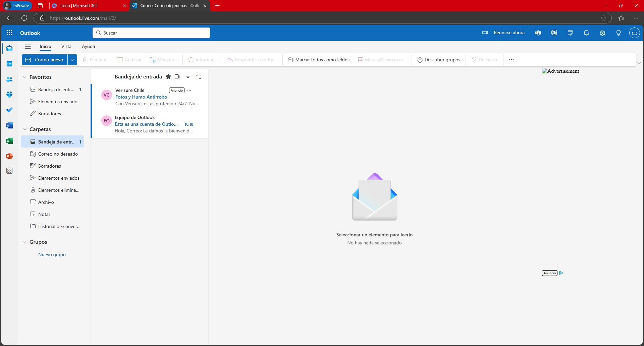The height and width of the screenshot is (346, 644).
Task: Switch to the Vista tab
Action: pos(66,47)
